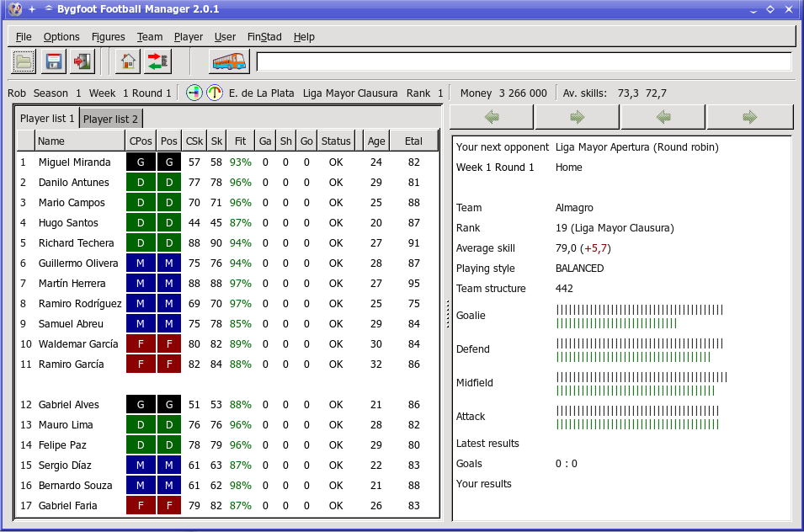This screenshot has width=804, height=532.
Task: Select player Hugo Santos
Action: tap(228, 223)
